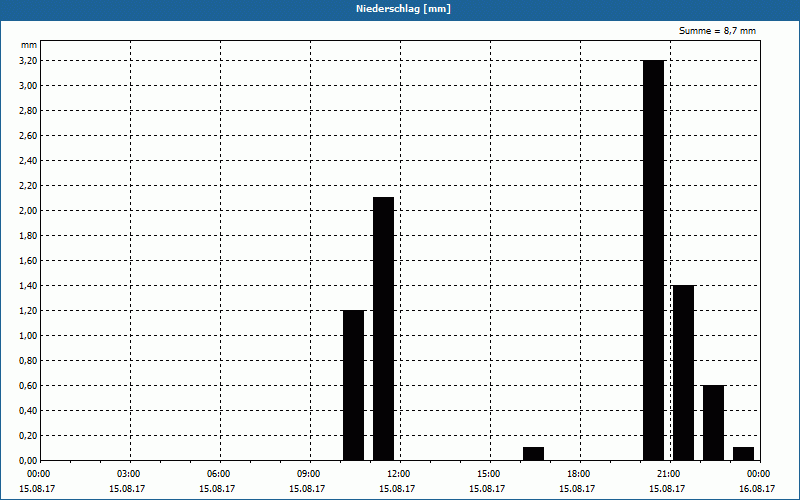Click the 03:00 time label
Screen dimensions: 800x500
(129, 474)
